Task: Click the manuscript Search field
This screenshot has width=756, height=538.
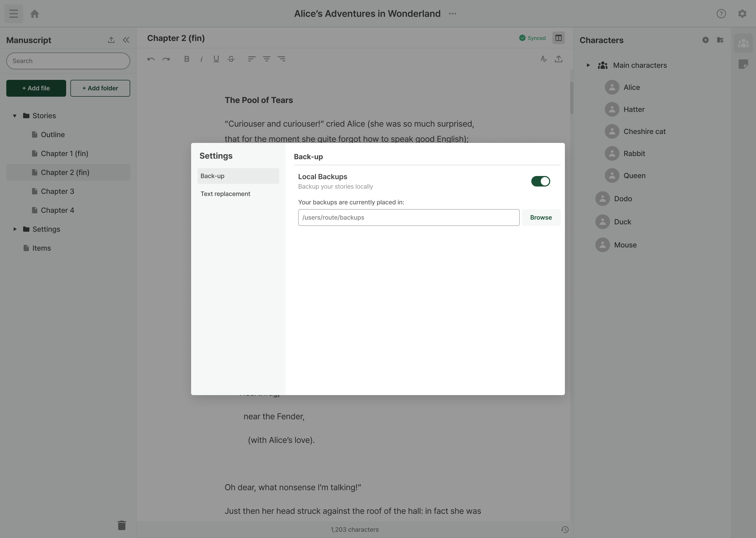Action: (x=68, y=61)
